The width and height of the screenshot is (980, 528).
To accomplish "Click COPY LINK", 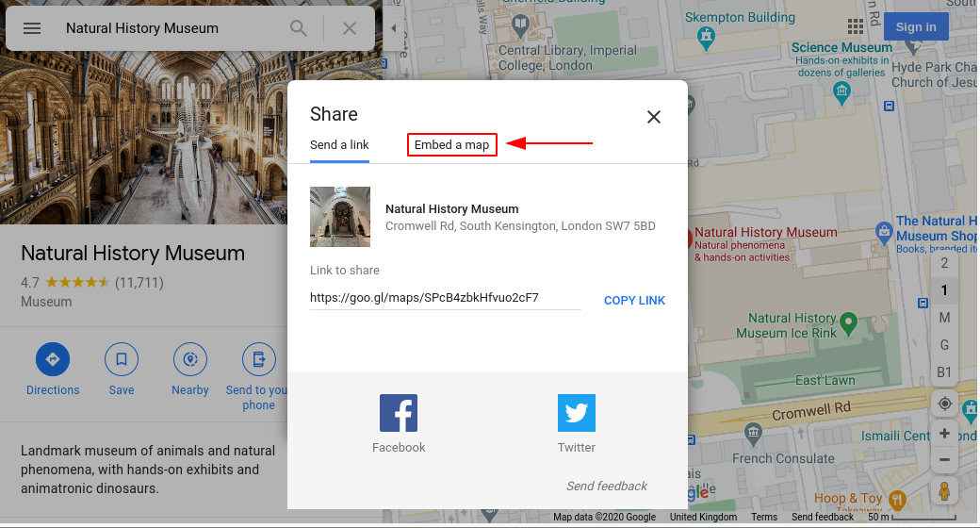I will click(634, 300).
